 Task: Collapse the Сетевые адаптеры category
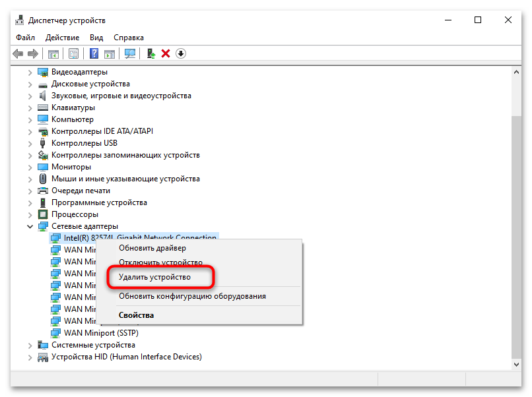pyautogui.click(x=30, y=226)
